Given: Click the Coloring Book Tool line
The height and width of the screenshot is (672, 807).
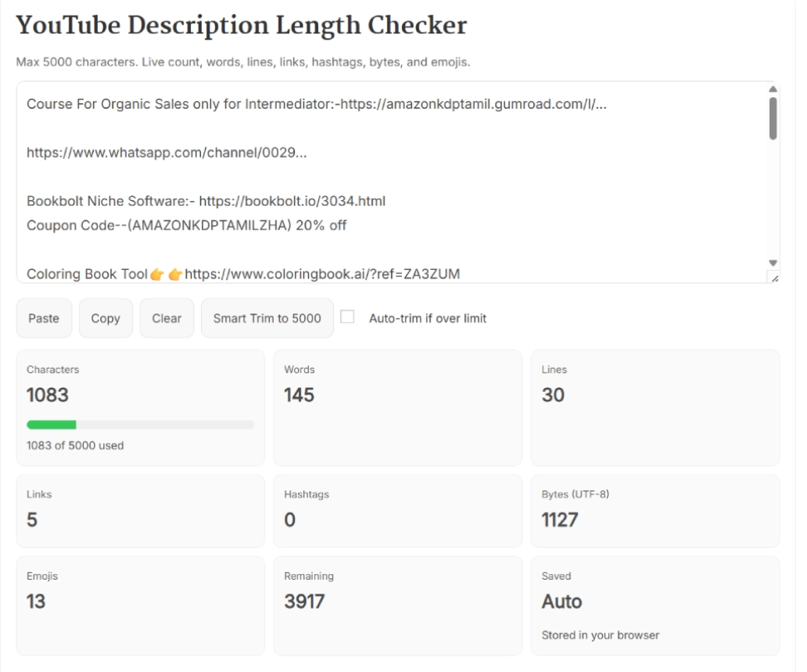Looking at the screenshot, I should click(244, 274).
